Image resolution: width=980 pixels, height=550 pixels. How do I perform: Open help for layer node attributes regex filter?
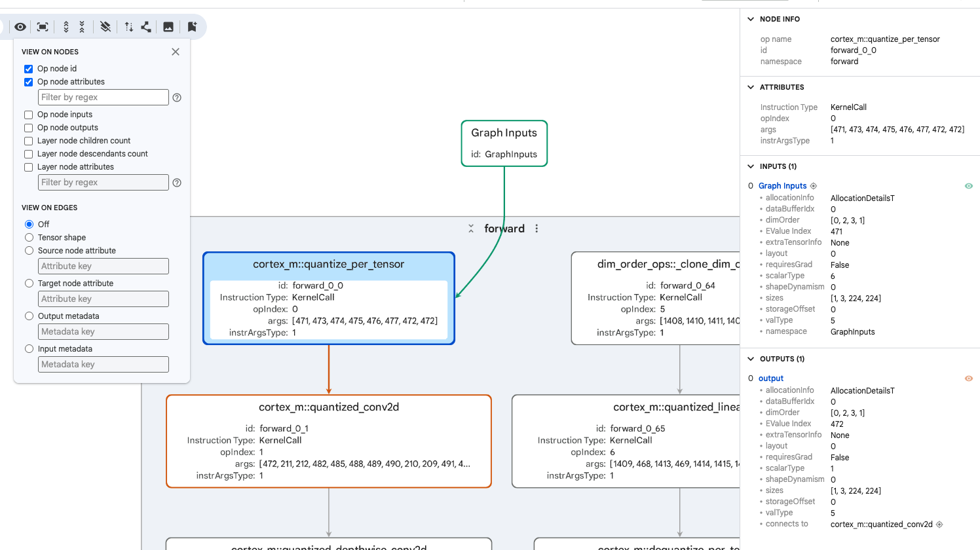[177, 183]
